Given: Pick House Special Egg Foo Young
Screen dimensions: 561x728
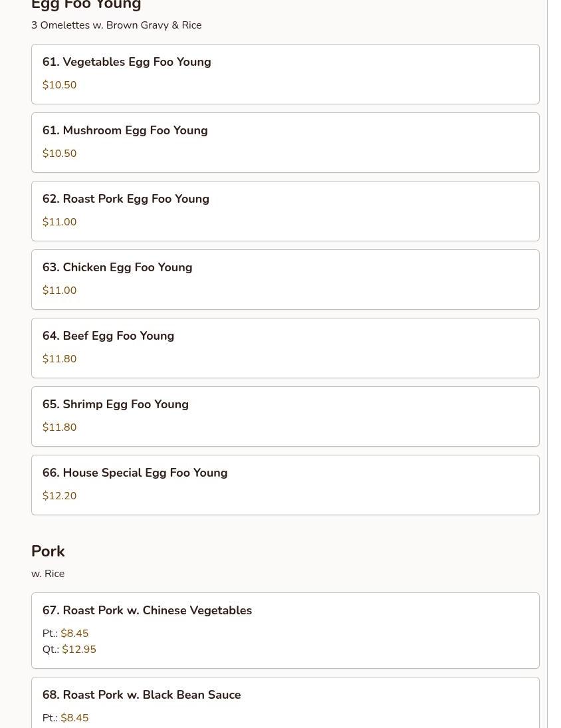Looking at the screenshot, I should click(285, 485).
